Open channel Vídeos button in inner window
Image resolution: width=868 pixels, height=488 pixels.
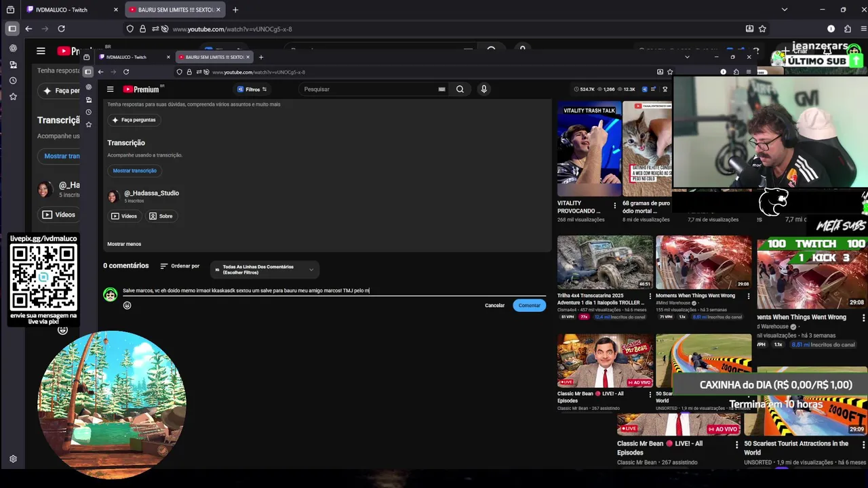[x=124, y=216]
